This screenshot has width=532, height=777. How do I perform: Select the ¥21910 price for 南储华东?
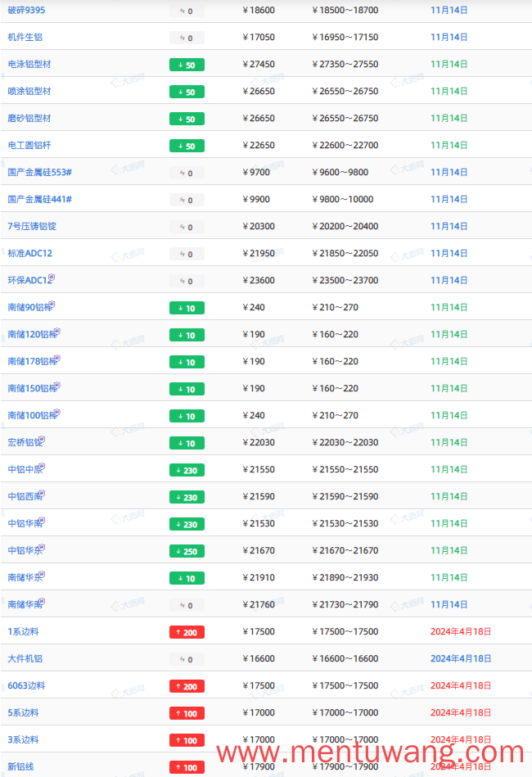pyautogui.click(x=259, y=577)
